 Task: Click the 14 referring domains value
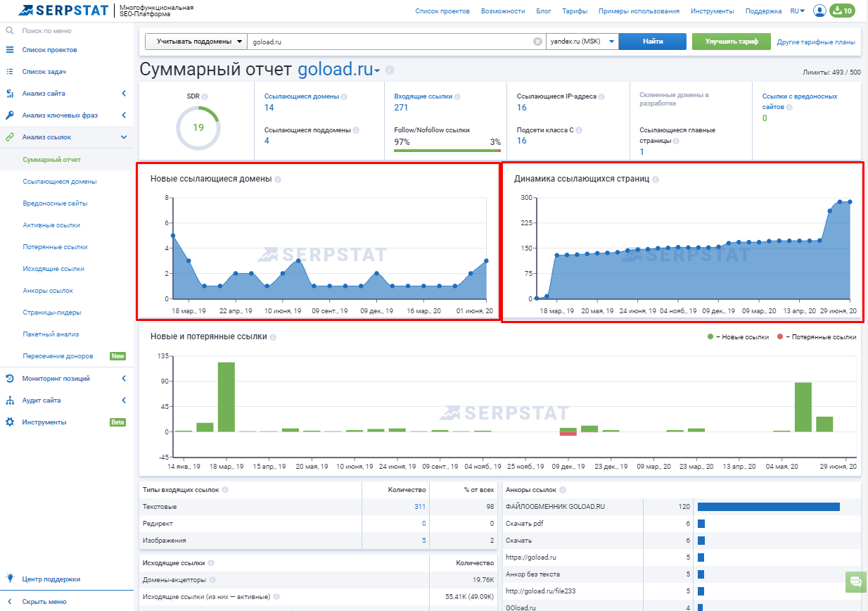tap(269, 108)
